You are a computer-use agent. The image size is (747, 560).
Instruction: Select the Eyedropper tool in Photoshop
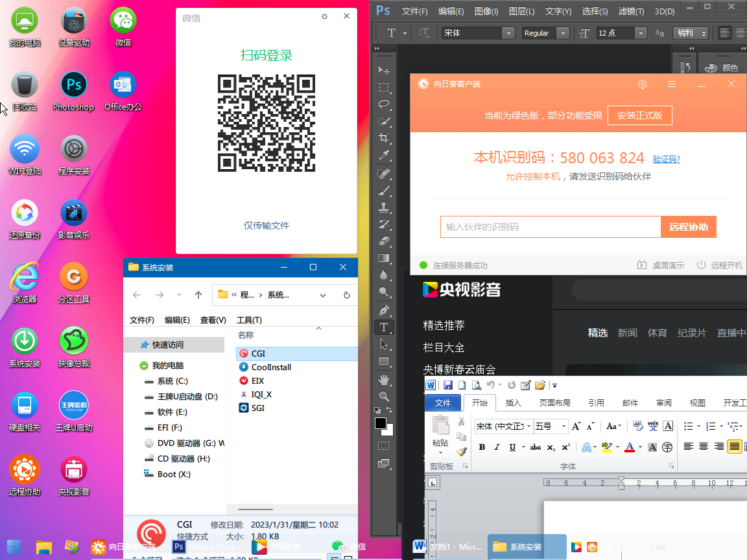384,155
